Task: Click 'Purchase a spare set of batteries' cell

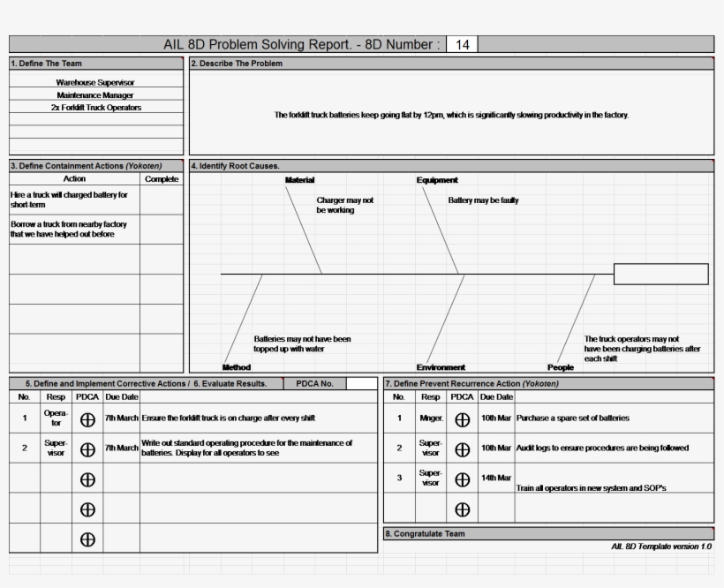Action: click(x=615, y=418)
